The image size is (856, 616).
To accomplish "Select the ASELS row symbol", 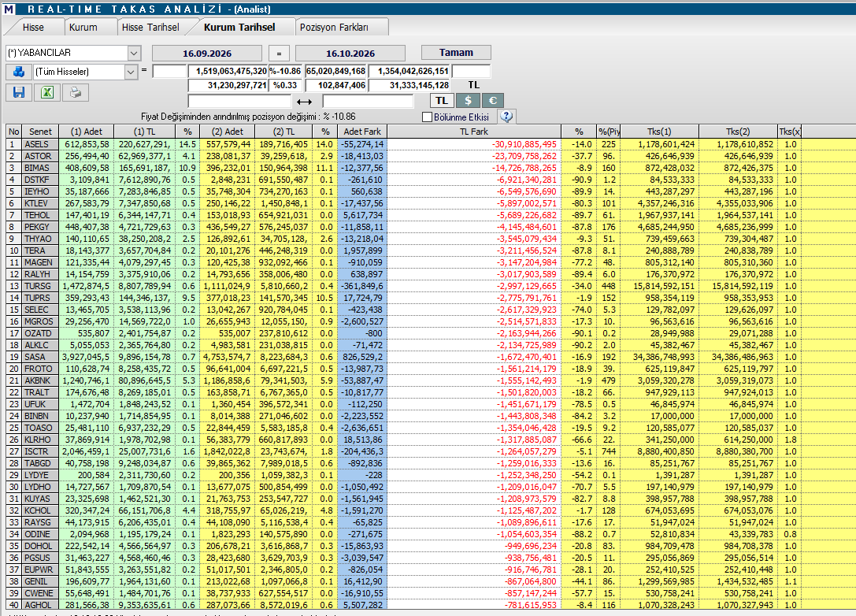I will (40, 144).
